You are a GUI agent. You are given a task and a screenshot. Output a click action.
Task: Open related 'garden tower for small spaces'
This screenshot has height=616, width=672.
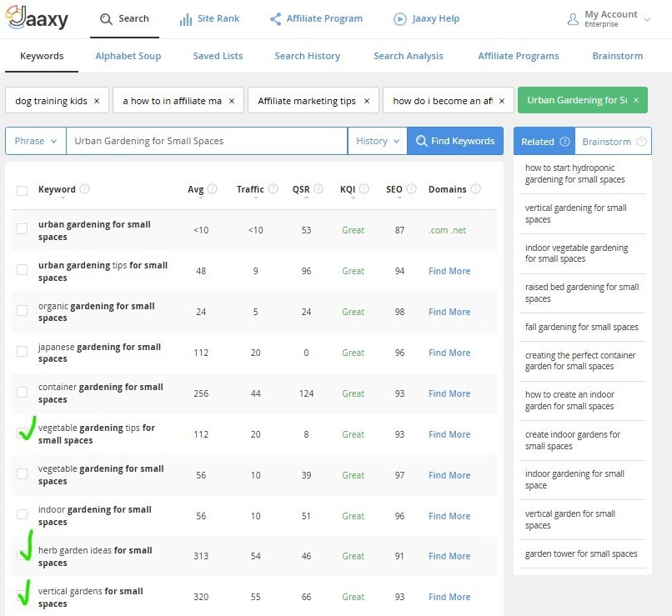click(581, 553)
